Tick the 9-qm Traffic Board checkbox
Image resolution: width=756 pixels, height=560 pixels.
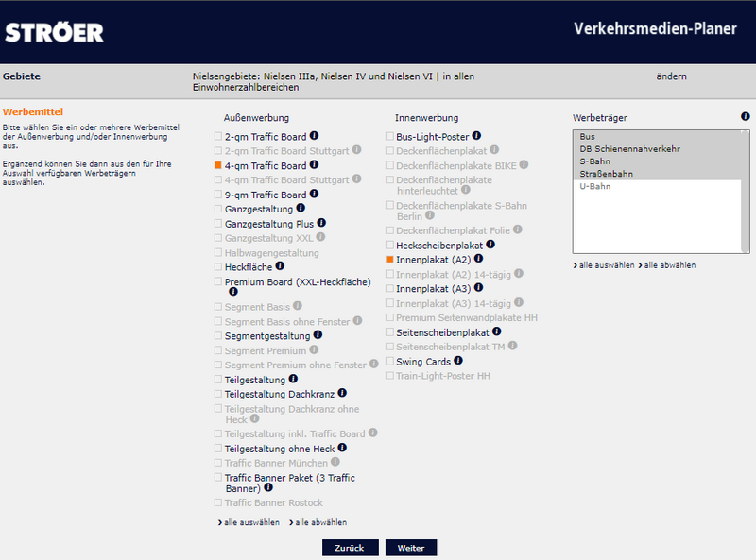(x=218, y=195)
